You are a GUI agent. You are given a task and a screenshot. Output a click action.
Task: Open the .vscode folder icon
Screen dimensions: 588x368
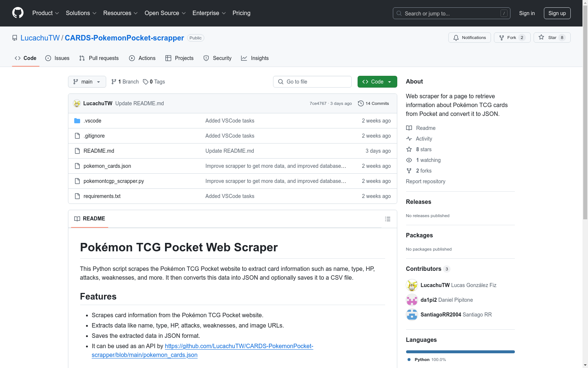click(77, 121)
